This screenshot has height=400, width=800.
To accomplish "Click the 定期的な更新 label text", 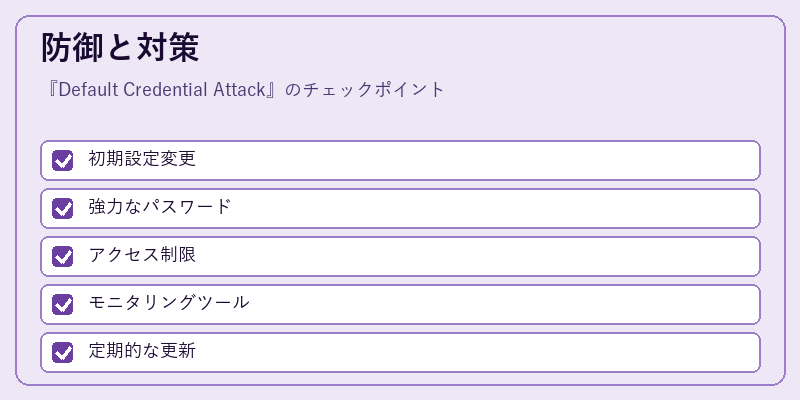I will point(142,351).
